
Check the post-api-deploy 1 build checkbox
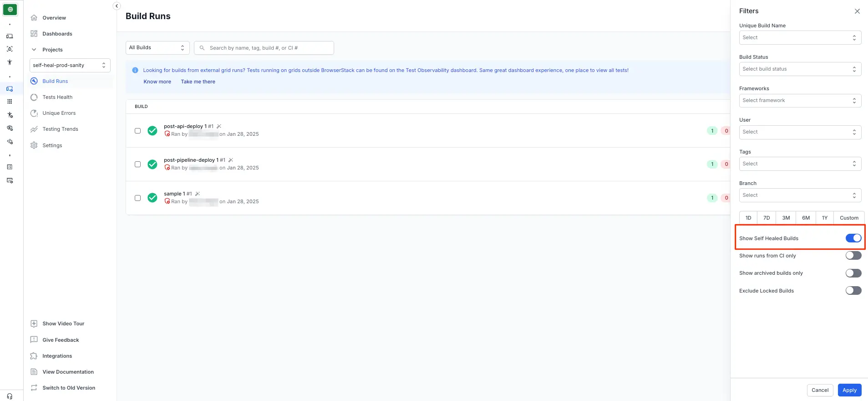click(137, 131)
